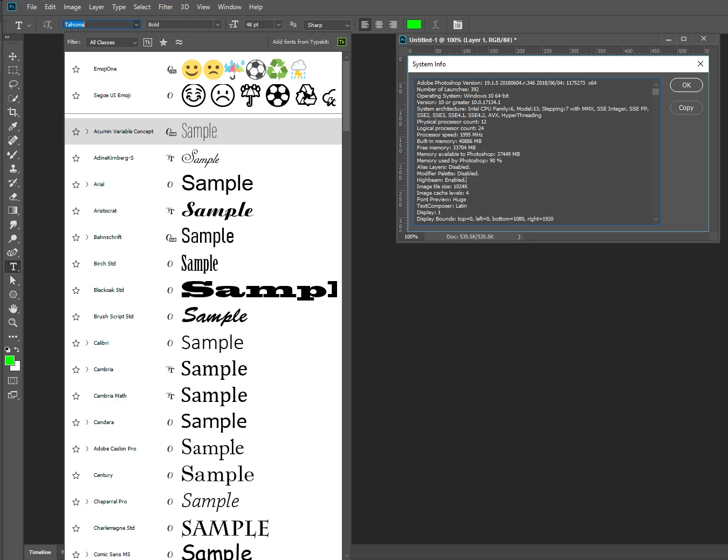Open the Filter menu

pos(166,7)
